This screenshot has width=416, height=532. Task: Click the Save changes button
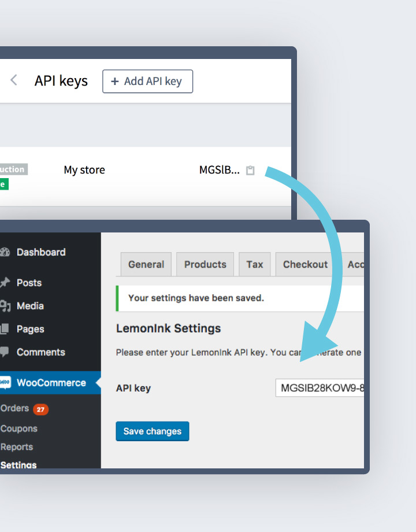tap(152, 431)
